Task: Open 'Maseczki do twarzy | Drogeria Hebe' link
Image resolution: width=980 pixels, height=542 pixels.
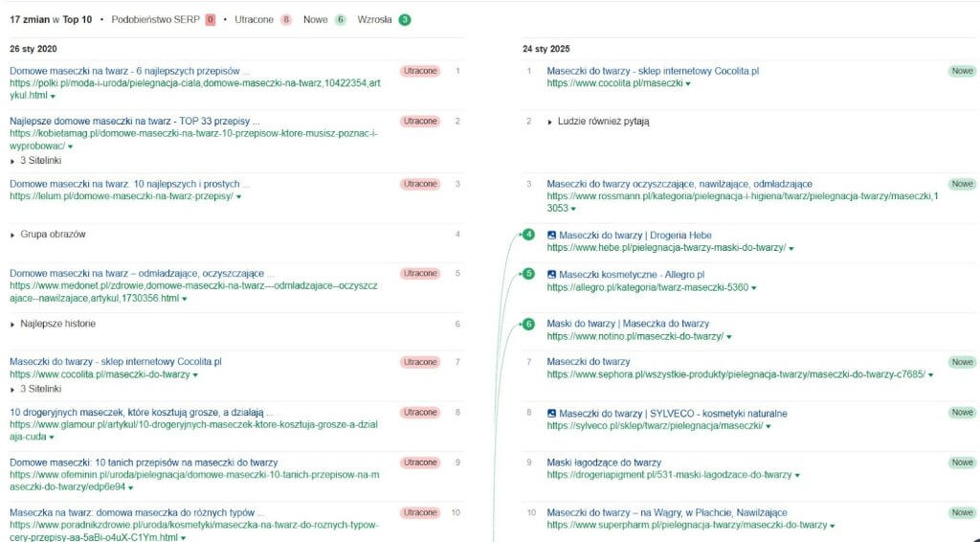Action: click(635, 236)
